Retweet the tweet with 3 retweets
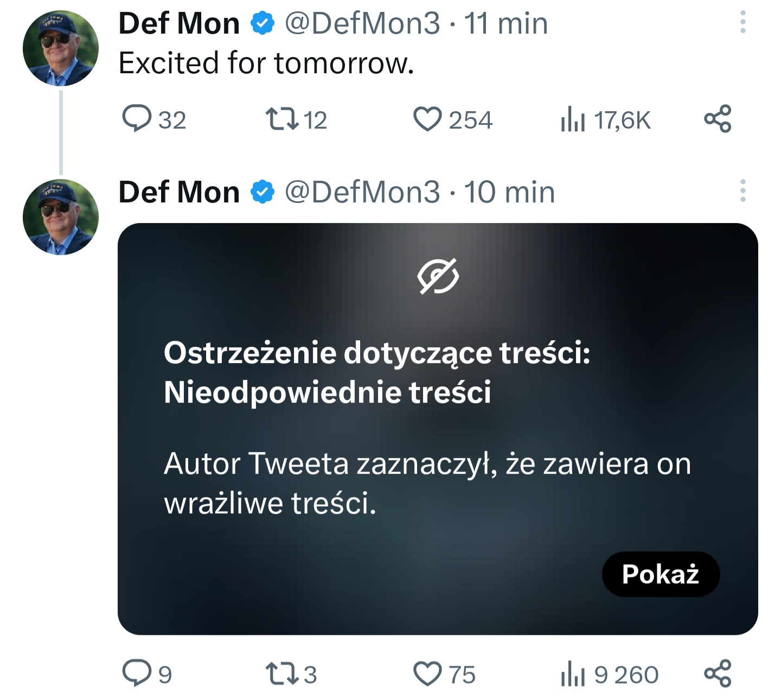 (291, 674)
